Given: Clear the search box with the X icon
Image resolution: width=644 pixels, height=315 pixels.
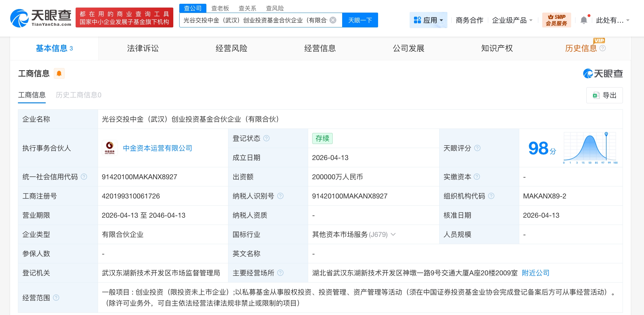Looking at the screenshot, I should [x=333, y=20].
